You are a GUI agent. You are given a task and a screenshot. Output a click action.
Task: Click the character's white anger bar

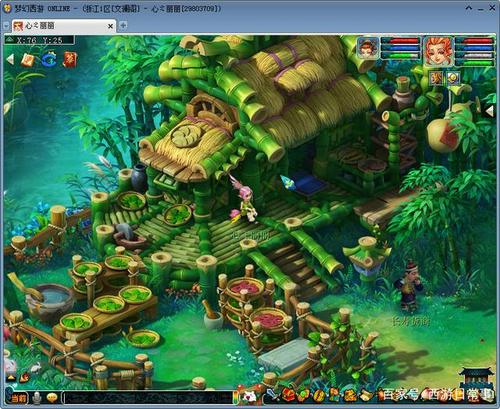tap(474, 55)
